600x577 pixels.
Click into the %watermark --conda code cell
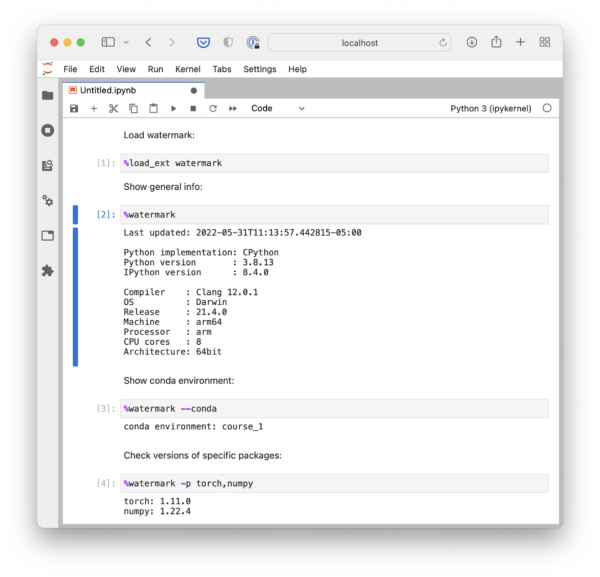[x=333, y=408]
